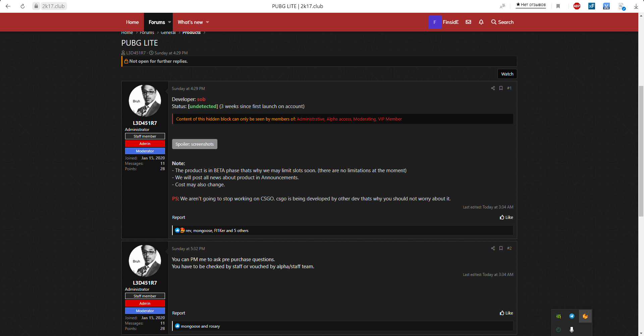Viewport: 644px width, 336px height.
Task: View reactions by mongoose and rosary
Action: pyautogui.click(x=200, y=326)
